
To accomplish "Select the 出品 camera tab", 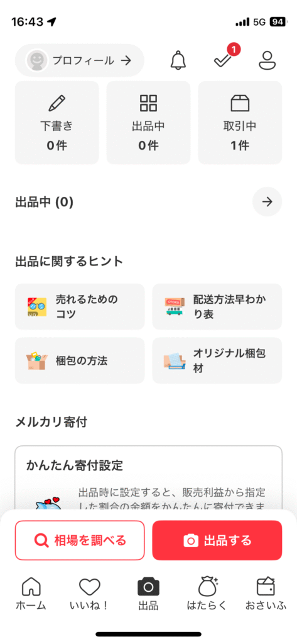I will [x=148, y=594].
